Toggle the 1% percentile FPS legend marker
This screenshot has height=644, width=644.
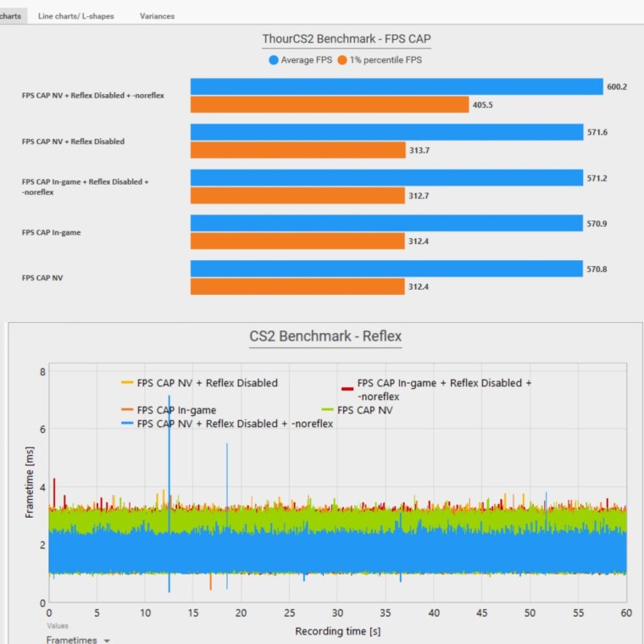pos(341,60)
